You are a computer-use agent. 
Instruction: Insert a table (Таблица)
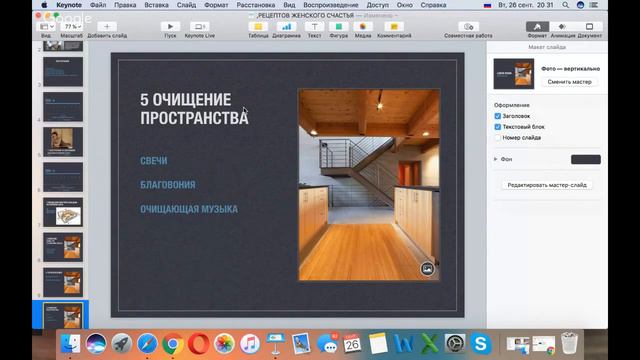pos(258,27)
